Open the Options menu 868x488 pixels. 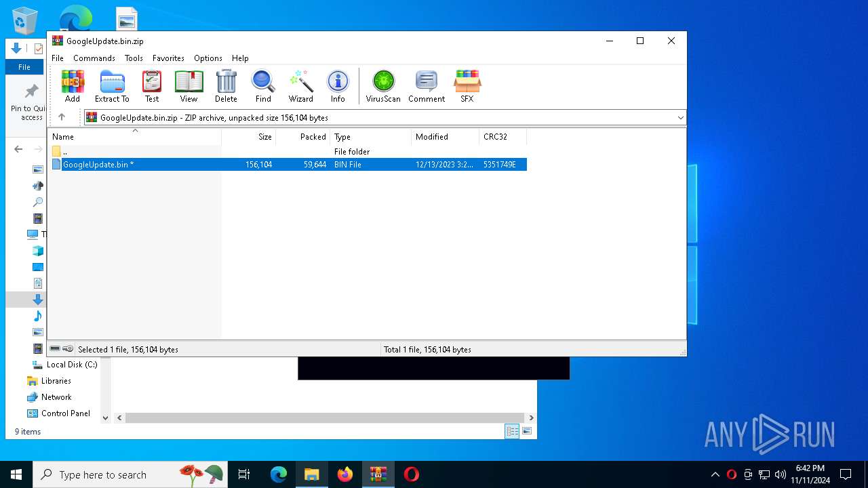[208, 58]
